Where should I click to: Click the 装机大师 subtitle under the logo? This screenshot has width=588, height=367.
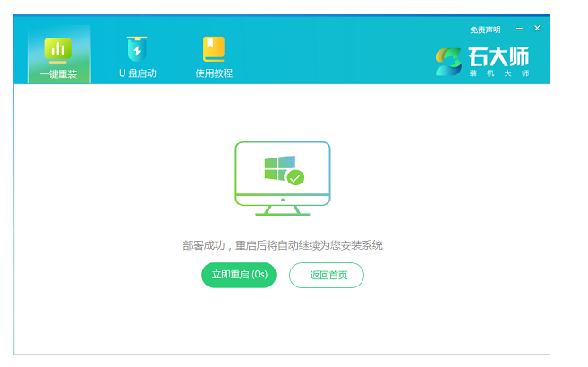tap(499, 73)
